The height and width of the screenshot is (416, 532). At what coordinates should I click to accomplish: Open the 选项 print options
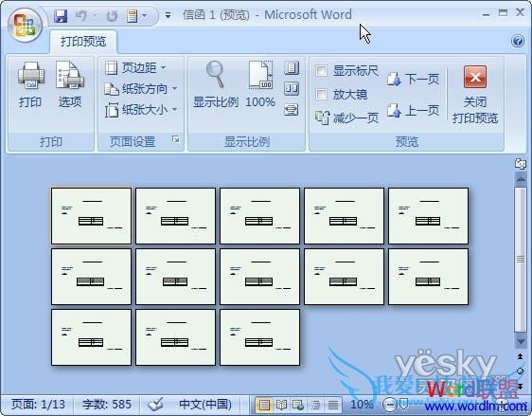[70, 85]
